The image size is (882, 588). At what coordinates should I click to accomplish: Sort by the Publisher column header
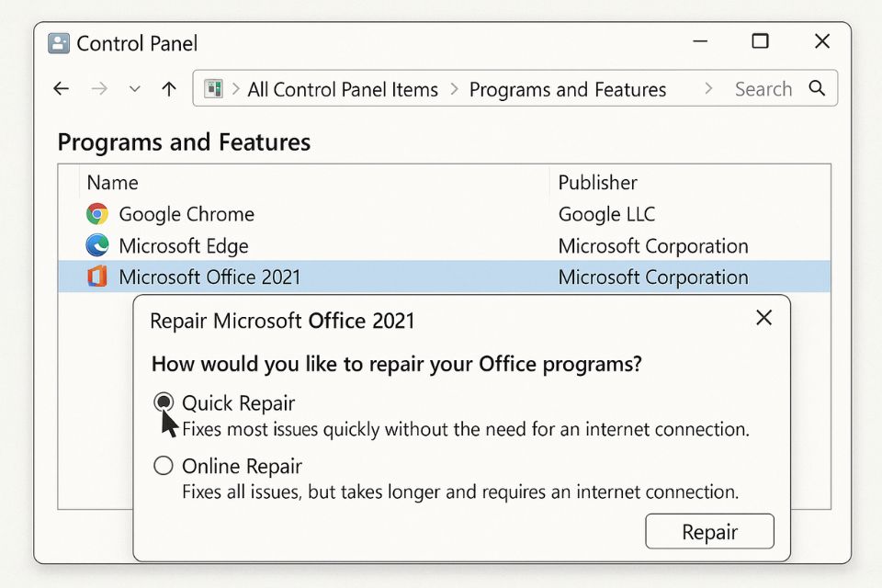point(597,182)
